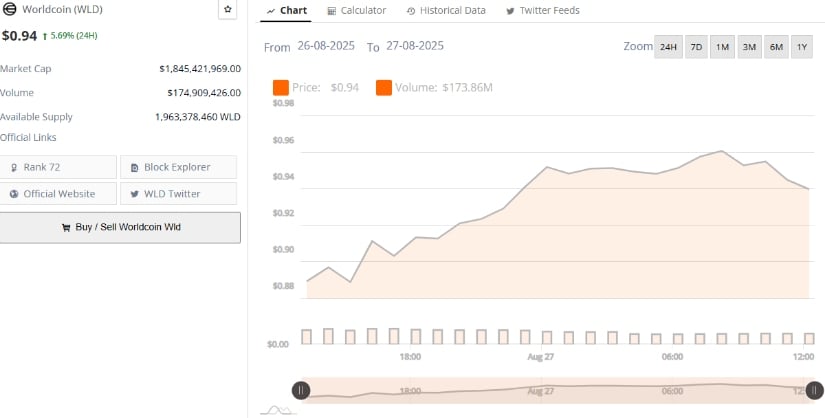Set chart zoom to 3M
The height and width of the screenshot is (418, 825).
[x=749, y=47]
